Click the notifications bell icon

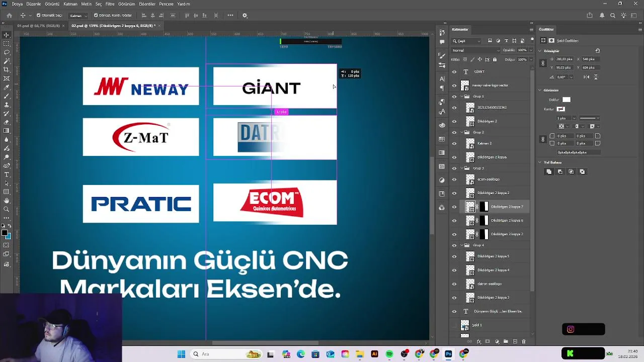[x=602, y=16]
